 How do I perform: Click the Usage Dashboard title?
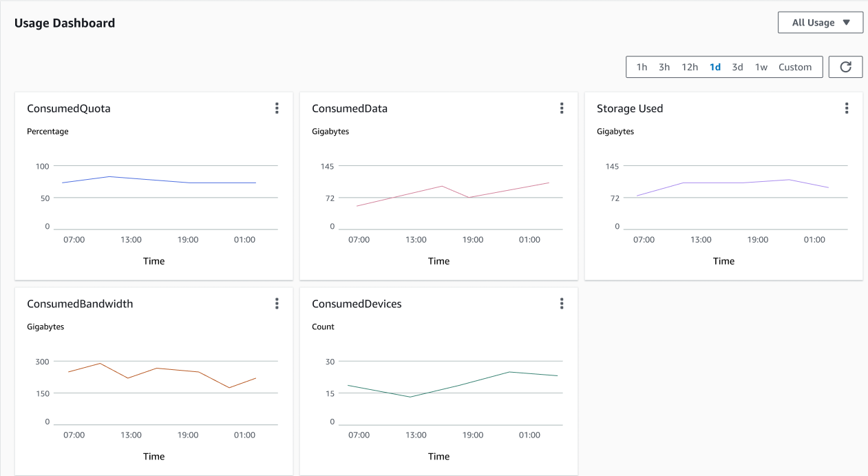tap(64, 23)
